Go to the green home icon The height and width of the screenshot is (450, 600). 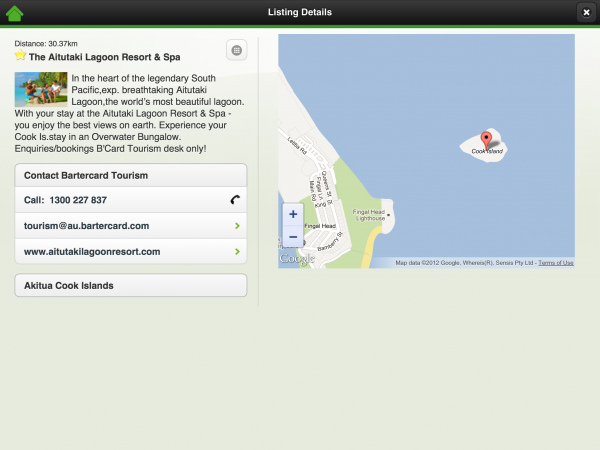click(x=15, y=13)
